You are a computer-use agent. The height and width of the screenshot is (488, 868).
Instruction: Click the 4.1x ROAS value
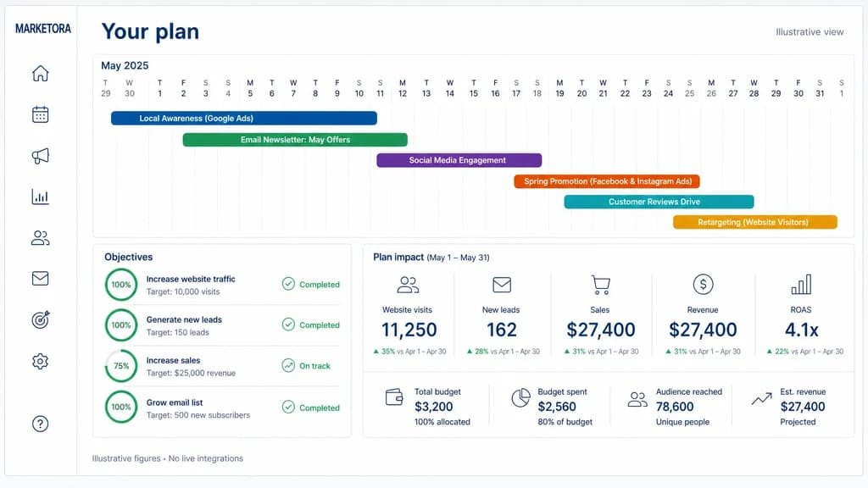pyautogui.click(x=802, y=330)
